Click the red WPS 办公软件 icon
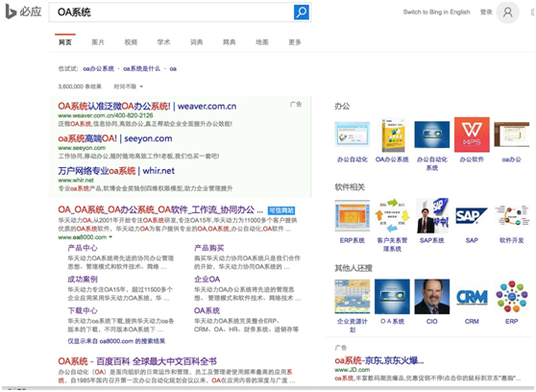 pos(472,135)
